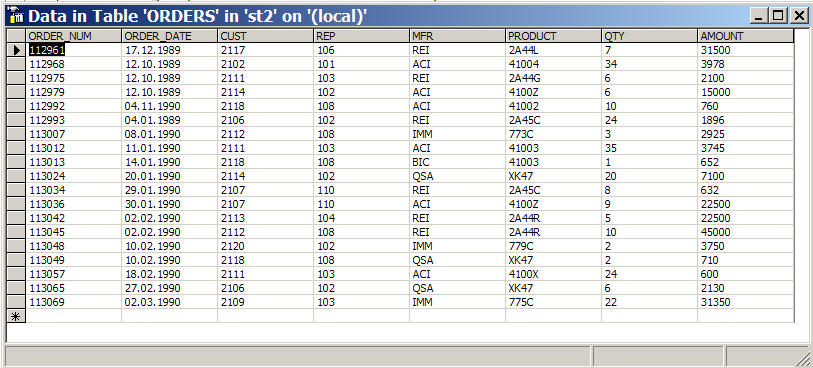Click customer cell 2109
The image size is (813, 368).
pos(265,302)
